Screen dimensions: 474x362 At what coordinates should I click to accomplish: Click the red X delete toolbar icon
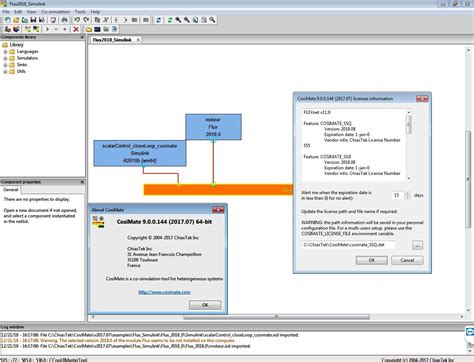coord(76,29)
